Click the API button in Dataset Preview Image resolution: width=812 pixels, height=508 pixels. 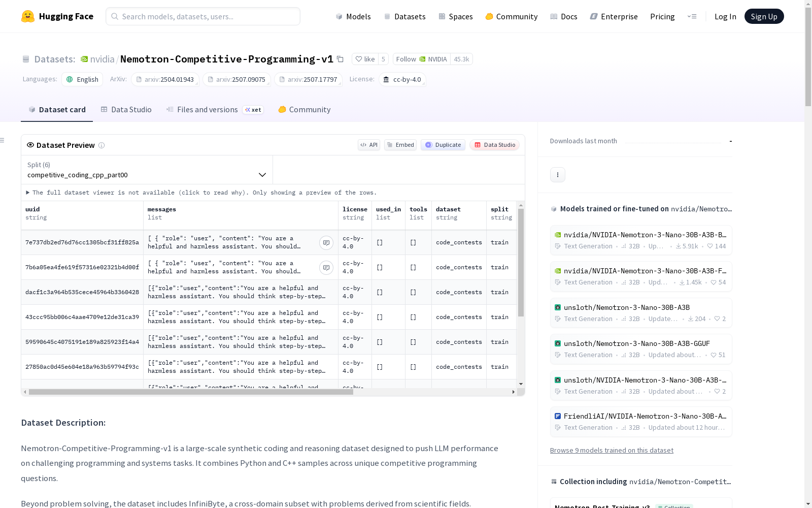tap(369, 145)
